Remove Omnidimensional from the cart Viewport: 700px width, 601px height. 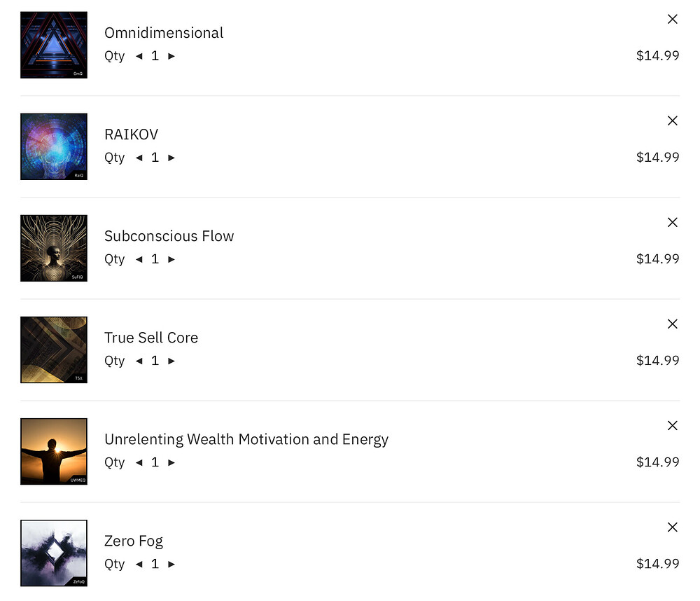tap(672, 19)
